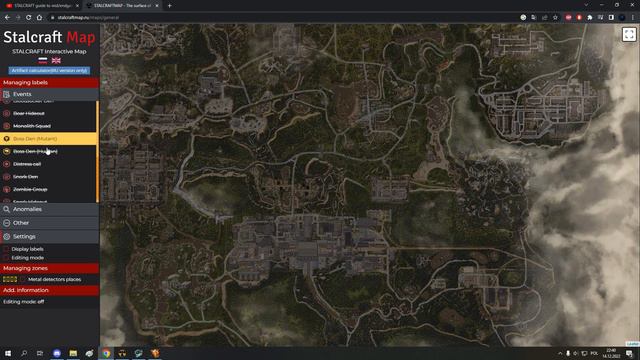Open the browser side panel
Image resolution: width=640 pixels, height=360 pixels.
click(611, 18)
